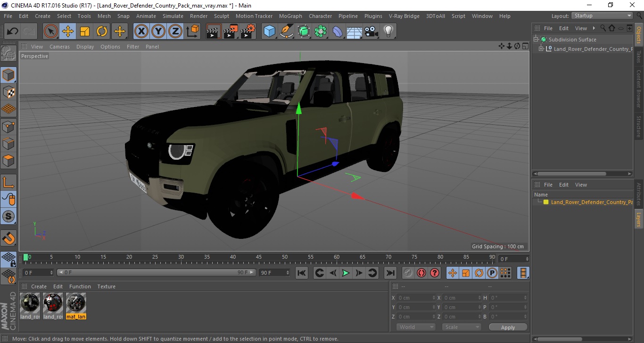The image size is (644, 343).
Task: Play animation forward
Action: coord(346,273)
